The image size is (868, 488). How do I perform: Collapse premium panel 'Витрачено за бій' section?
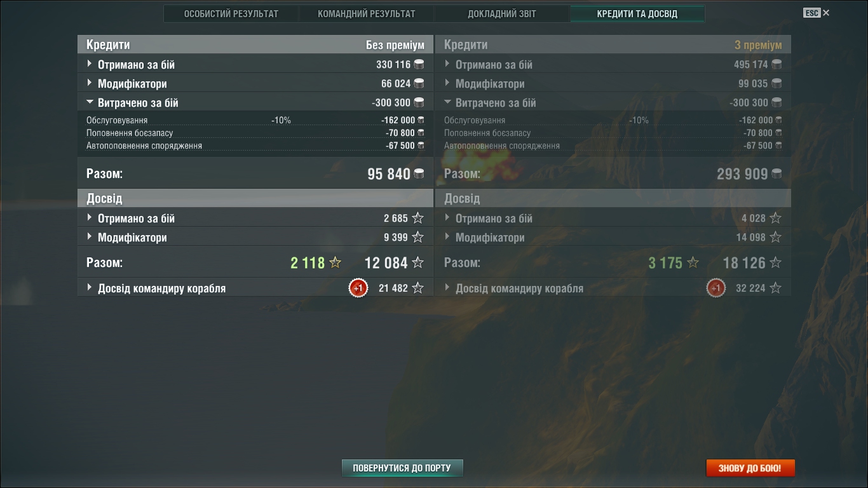pyautogui.click(x=613, y=102)
